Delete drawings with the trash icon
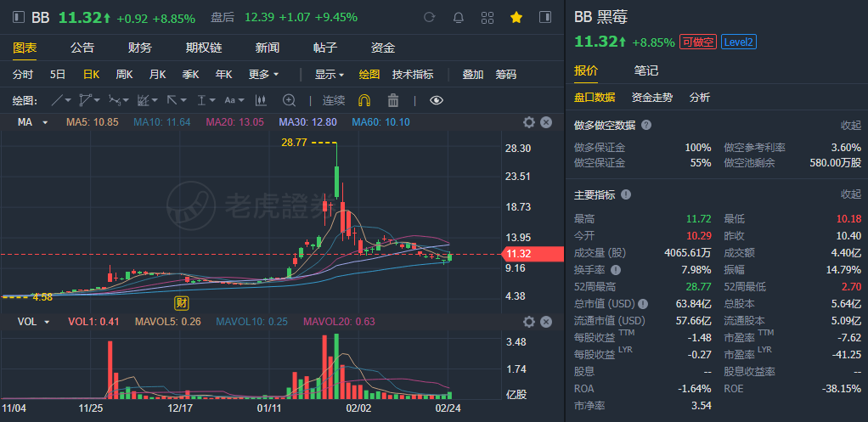The image size is (868, 422). coord(393,100)
